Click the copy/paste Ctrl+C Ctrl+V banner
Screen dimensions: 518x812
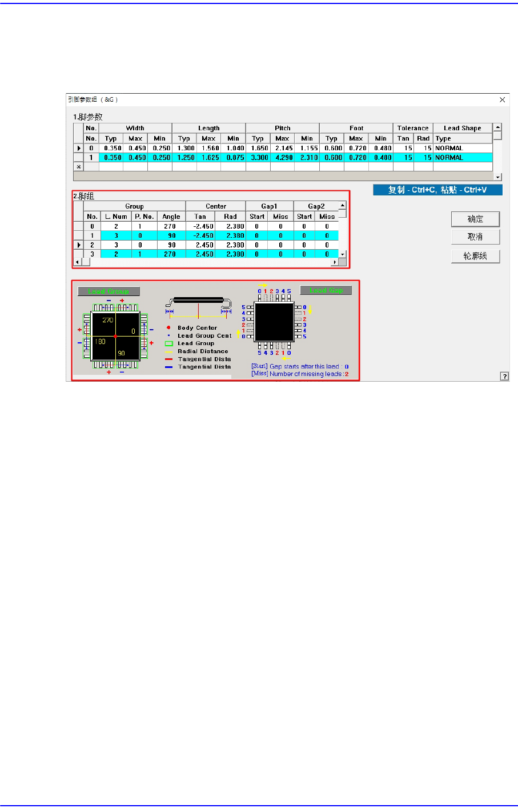pos(437,190)
